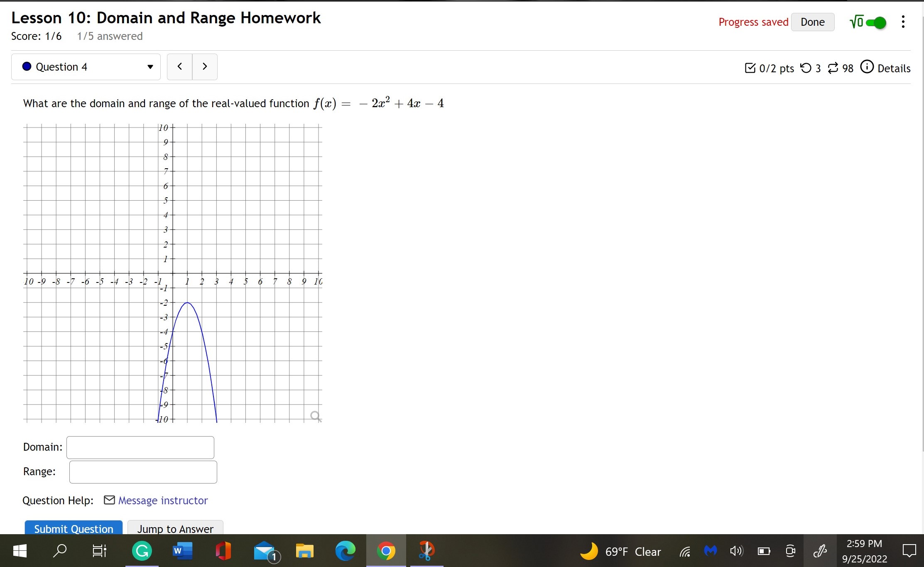The height and width of the screenshot is (567, 924).
Task: Click the Jump to Answer button
Action: pos(175,528)
